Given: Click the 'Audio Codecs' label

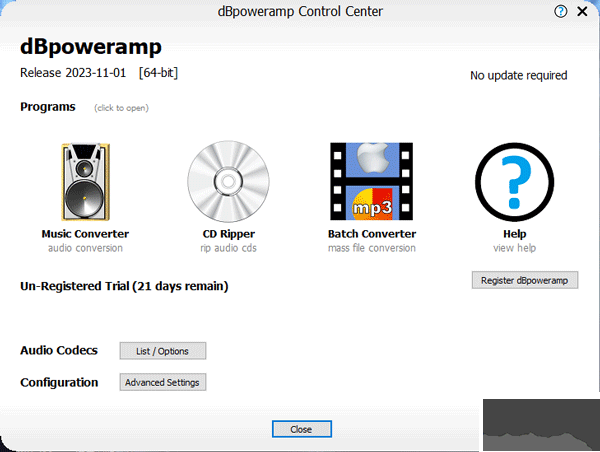Looking at the screenshot, I should pos(59,351).
